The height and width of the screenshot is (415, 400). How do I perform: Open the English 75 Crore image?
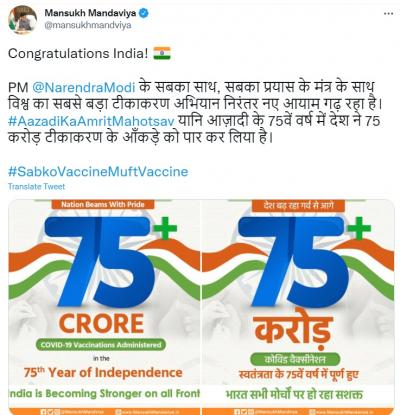click(104, 307)
